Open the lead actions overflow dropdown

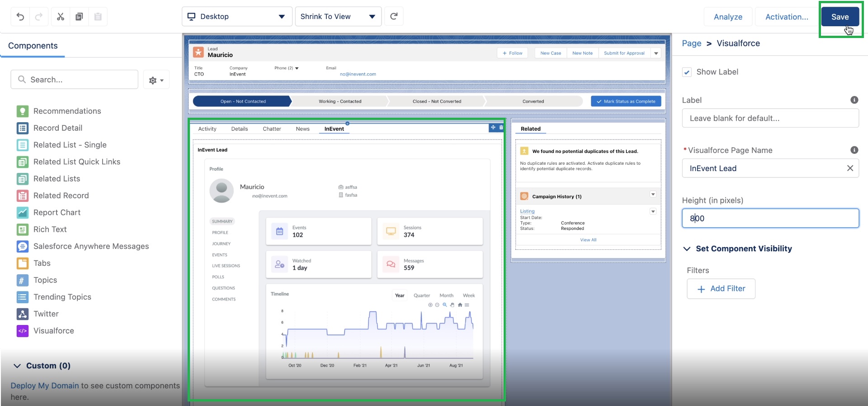pos(656,53)
